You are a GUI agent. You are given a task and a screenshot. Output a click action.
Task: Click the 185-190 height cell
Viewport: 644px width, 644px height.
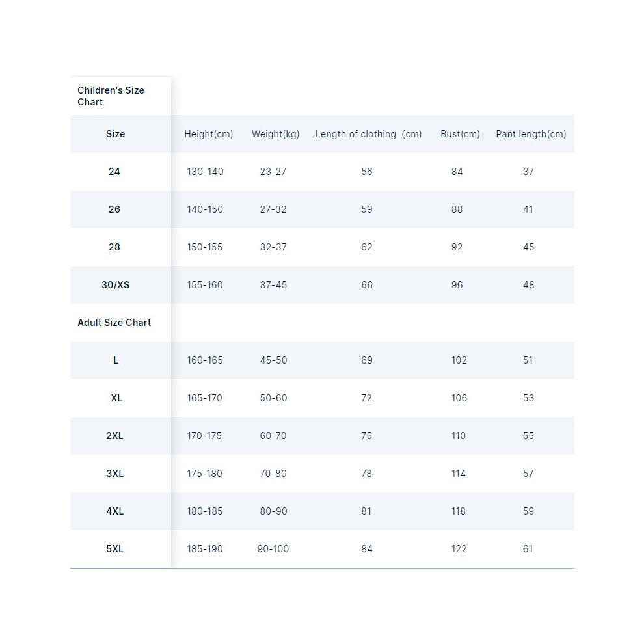point(204,549)
